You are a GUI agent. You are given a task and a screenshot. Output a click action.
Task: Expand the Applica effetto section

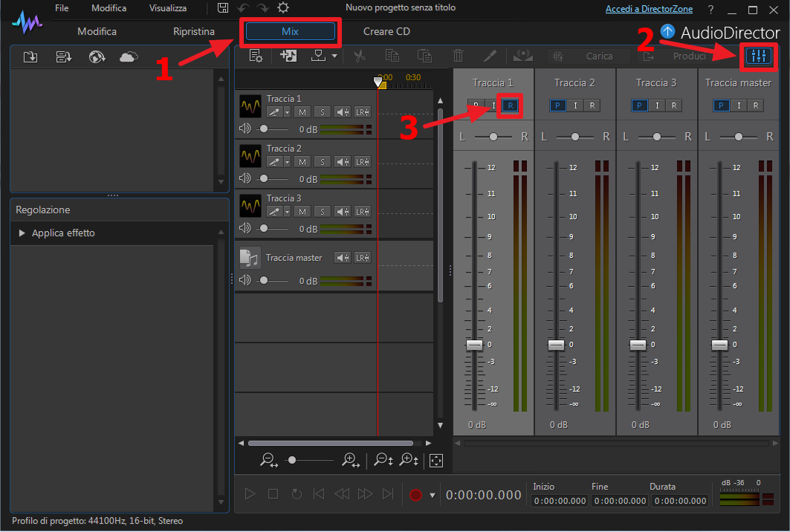click(22, 233)
